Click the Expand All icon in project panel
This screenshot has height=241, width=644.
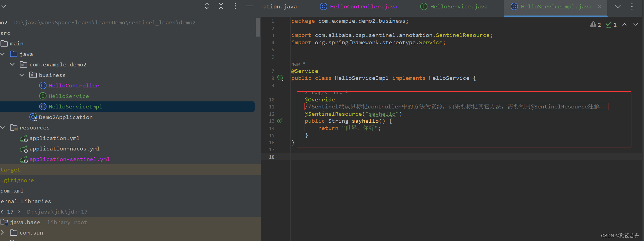207,6
